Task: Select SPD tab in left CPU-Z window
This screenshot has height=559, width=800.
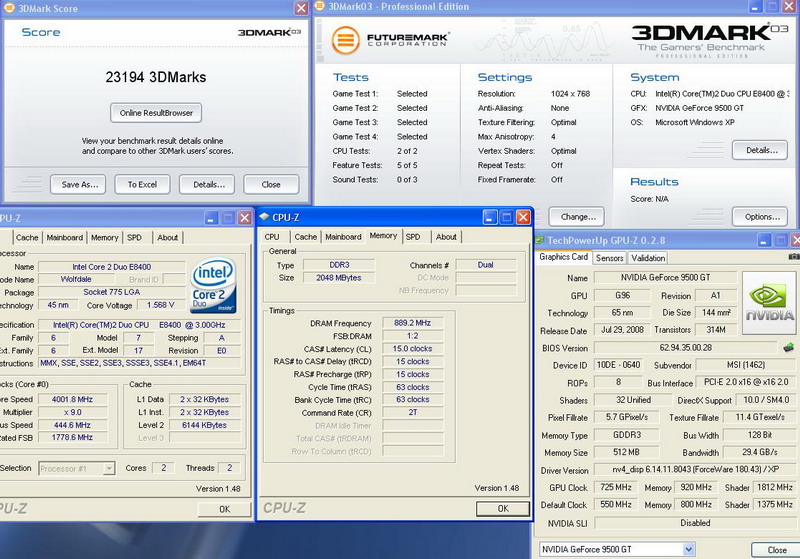Action: [134, 238]
